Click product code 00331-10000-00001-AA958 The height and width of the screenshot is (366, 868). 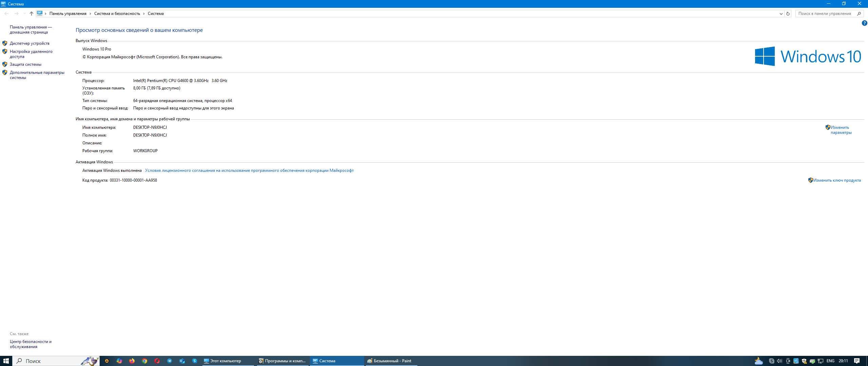[133, 180]
